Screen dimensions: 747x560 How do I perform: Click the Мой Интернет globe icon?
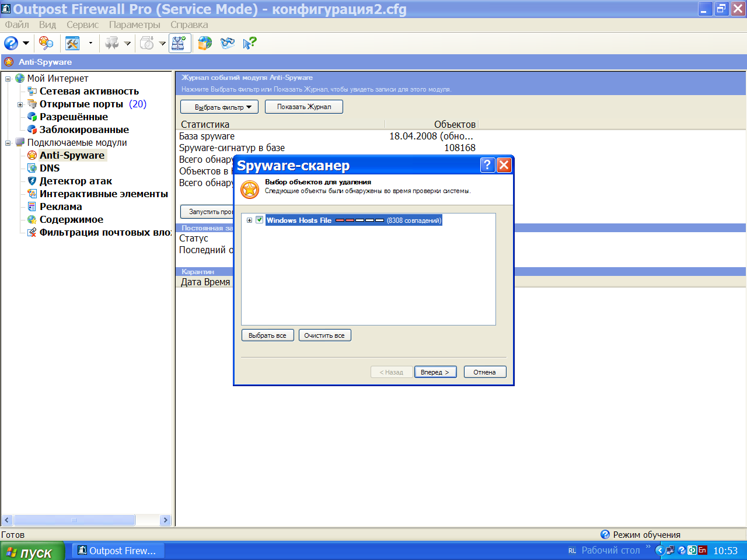(20, 78)
